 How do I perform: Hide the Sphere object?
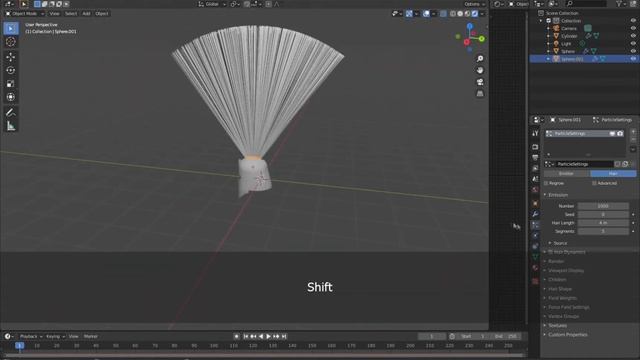[x=633, y=51]
